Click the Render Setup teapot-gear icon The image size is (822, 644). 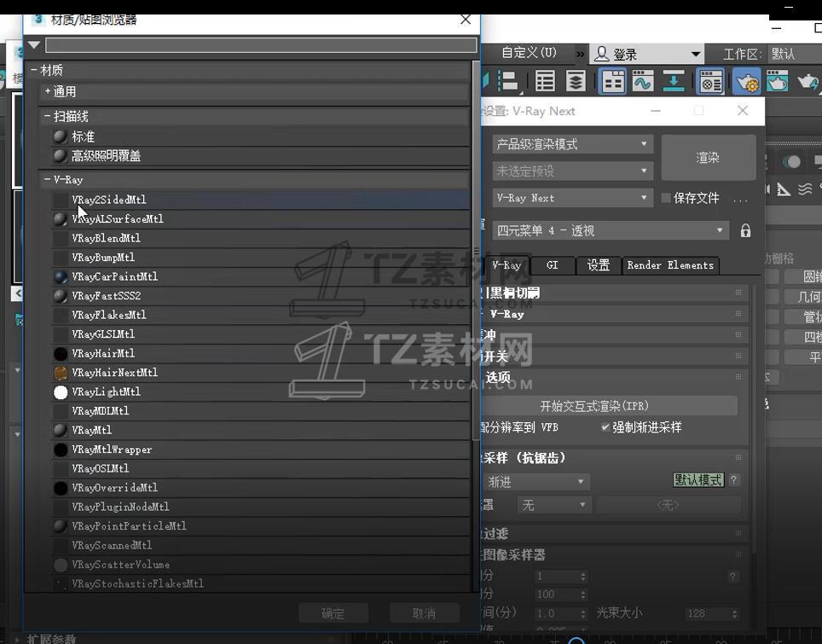[x=746, y=81]
